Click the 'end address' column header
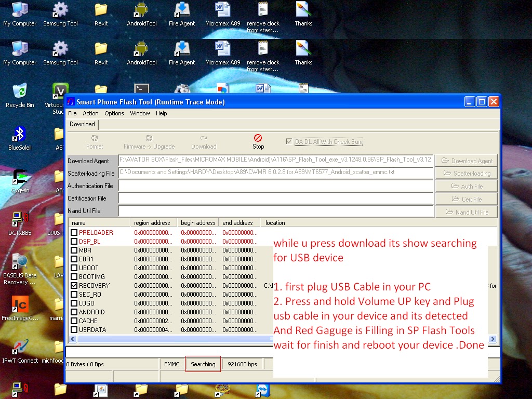 point(239,222)
